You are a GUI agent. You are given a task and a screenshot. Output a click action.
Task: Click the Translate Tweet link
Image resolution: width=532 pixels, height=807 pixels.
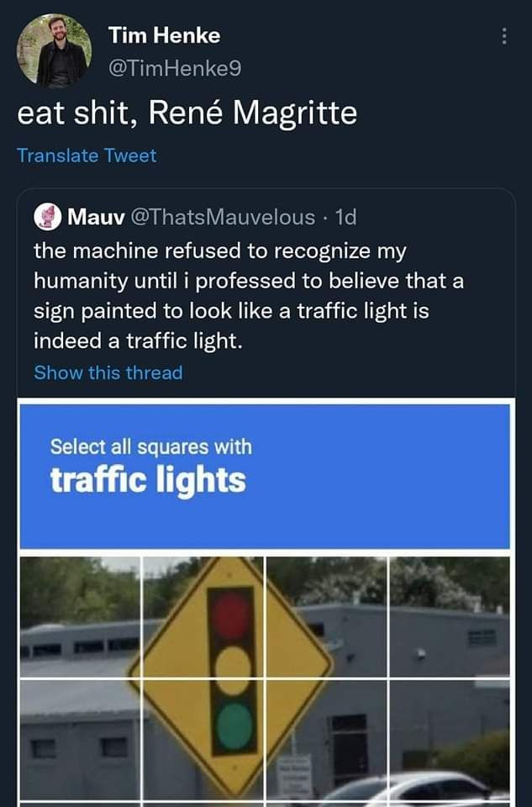(x=87, y=156)
